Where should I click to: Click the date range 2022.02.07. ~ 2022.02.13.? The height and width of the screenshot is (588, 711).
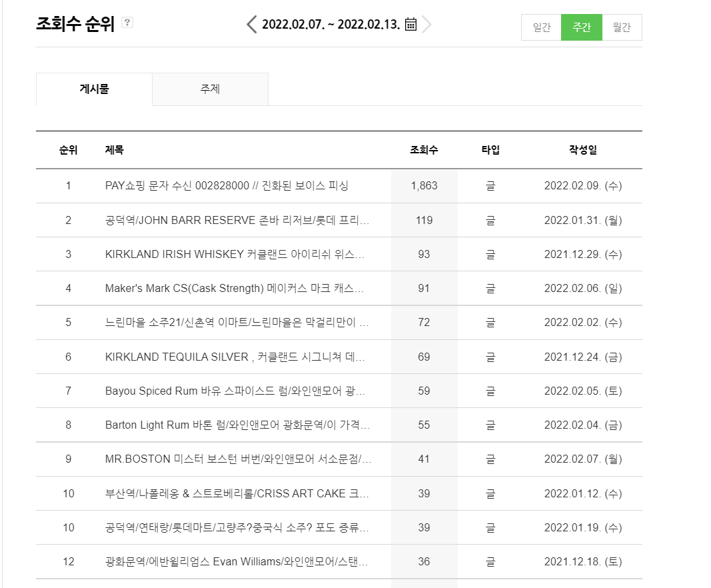coord(331,24)
